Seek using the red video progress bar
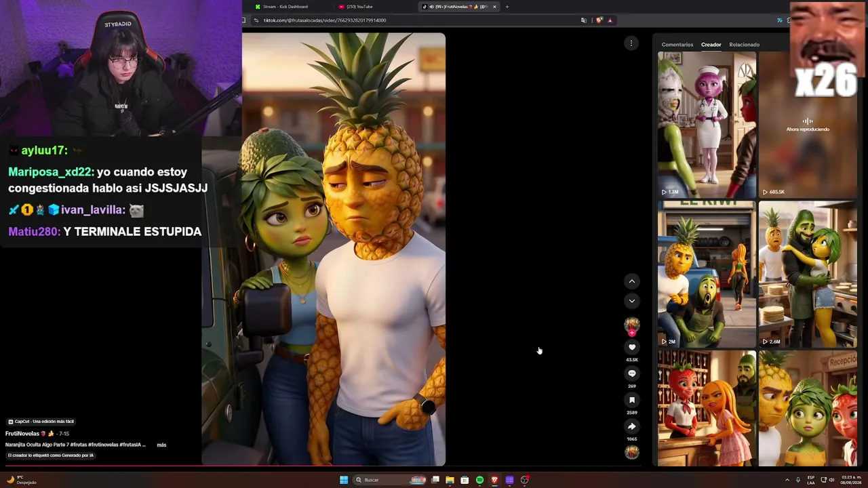Screen dimensions: 868x488 click(x=324, y=466)
